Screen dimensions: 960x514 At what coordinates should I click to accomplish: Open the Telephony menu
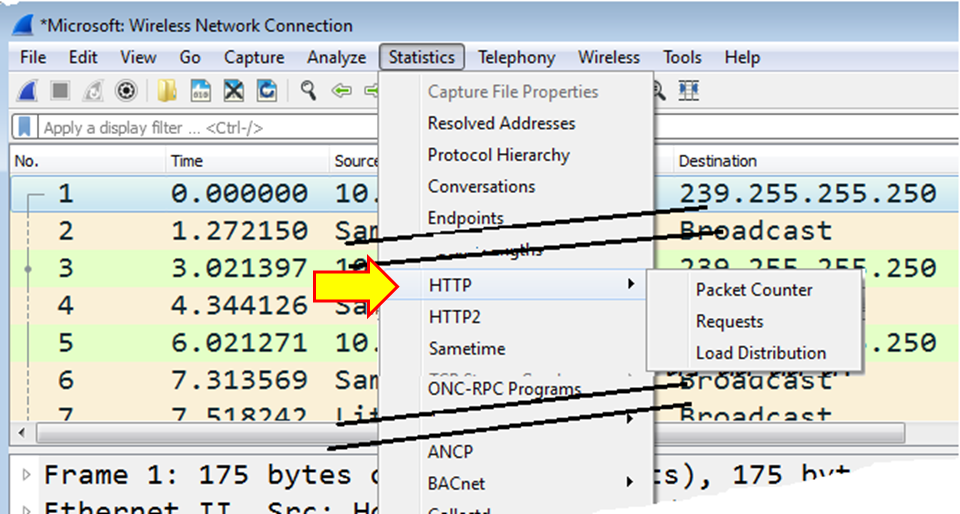coord(517,58)
